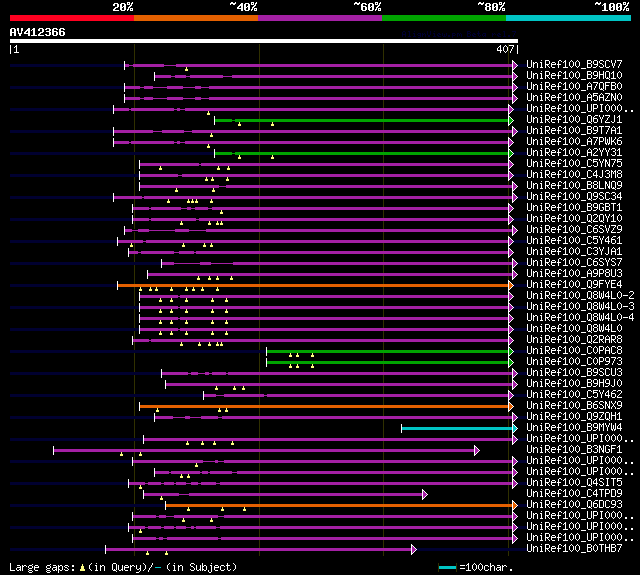Select the UniRef100_C5YN75 label
Viewport: 640px width, 575px height.
pyautogui.click(x=574, y=163)
